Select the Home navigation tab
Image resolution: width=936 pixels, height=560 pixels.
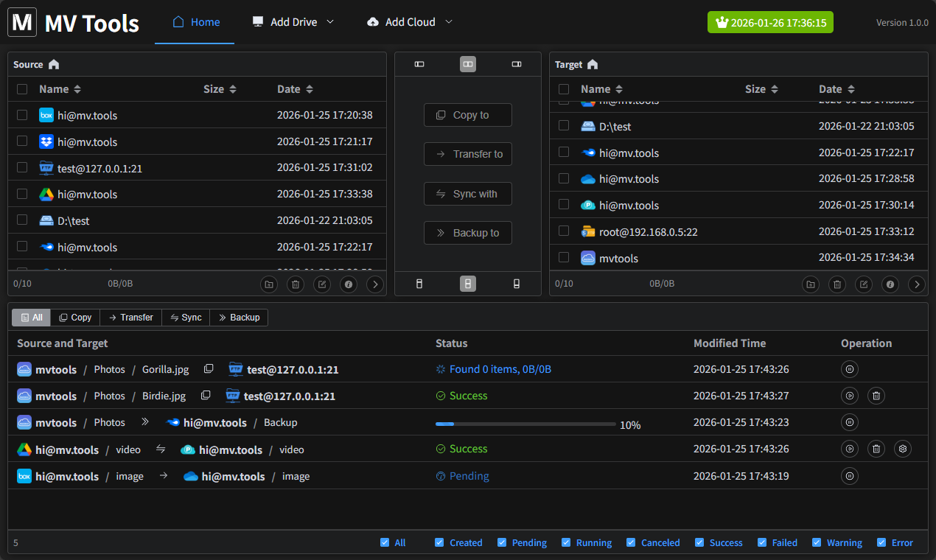click(x=195, y=22)
